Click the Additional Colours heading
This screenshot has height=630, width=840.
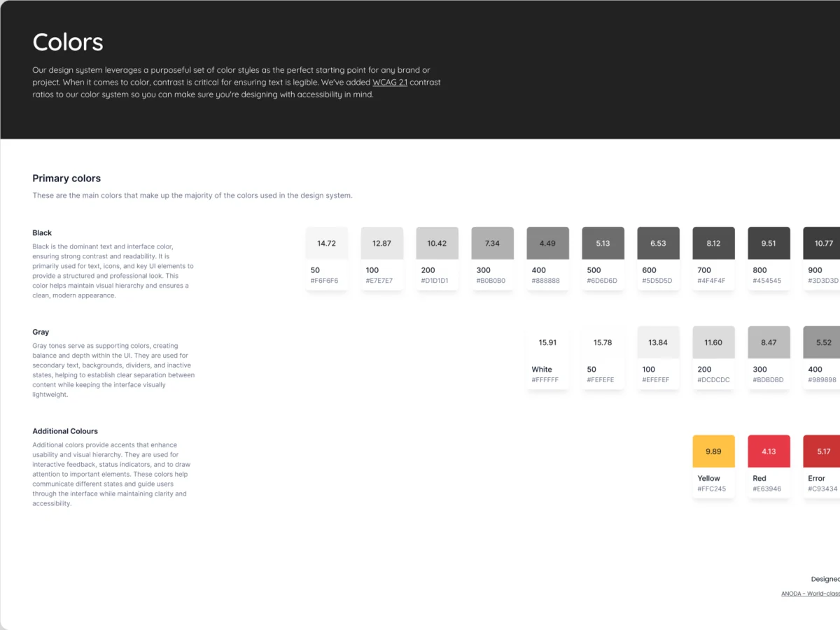pyautogui.click(x=65, y=431)
